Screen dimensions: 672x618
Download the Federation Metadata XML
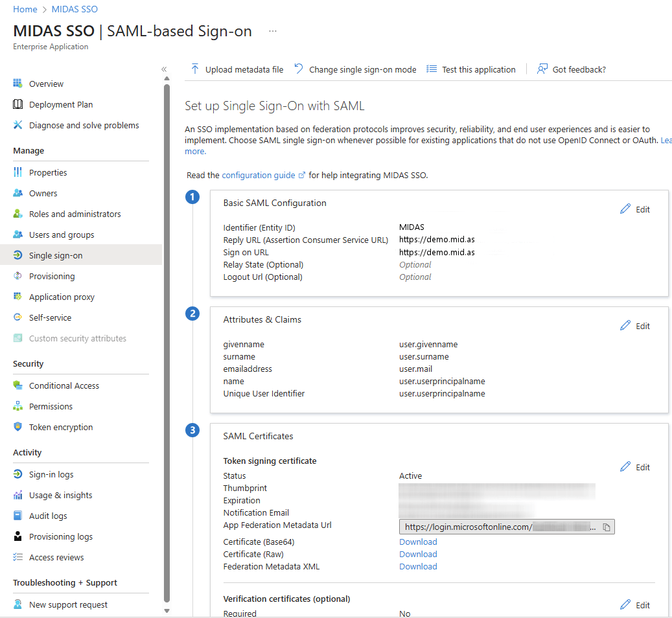click(417, 566)
